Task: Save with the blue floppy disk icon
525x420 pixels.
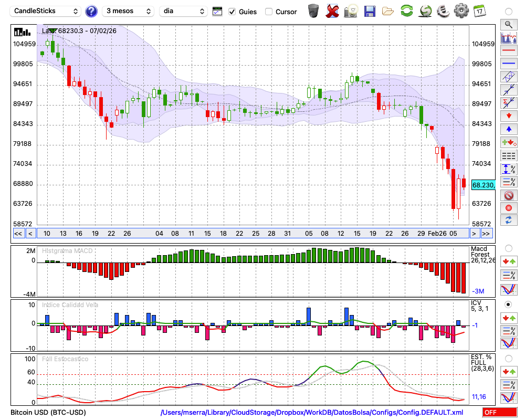Action: pos(370,12)
